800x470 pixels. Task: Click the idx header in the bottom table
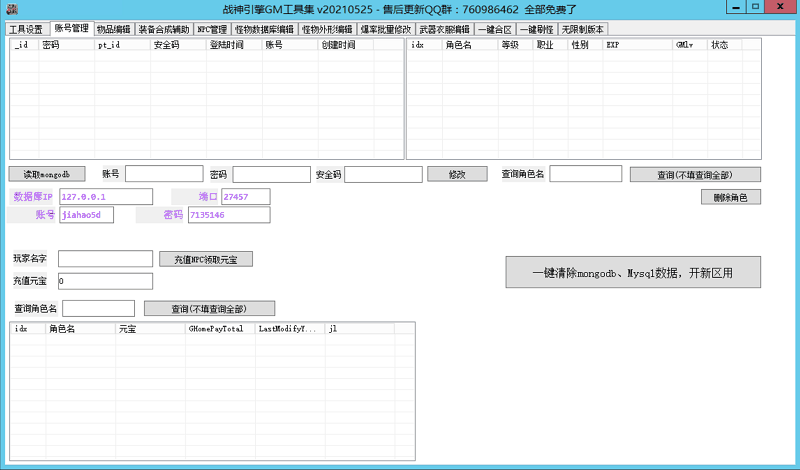click(x=28, y=329)
